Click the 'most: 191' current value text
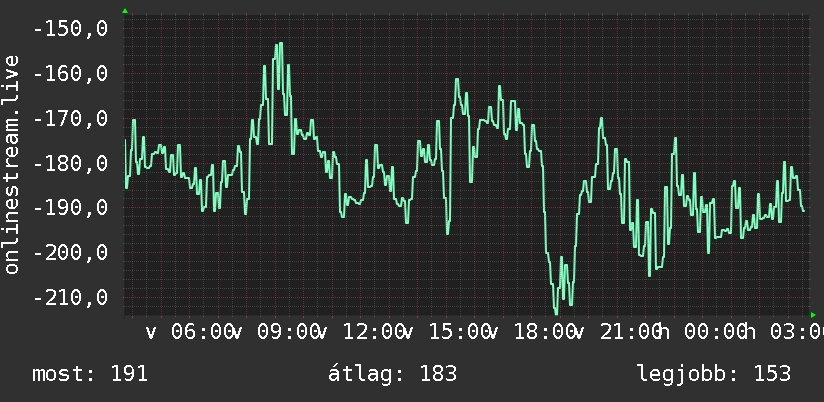The height and width of the screenshot is (402, 824). click(90, 374)
